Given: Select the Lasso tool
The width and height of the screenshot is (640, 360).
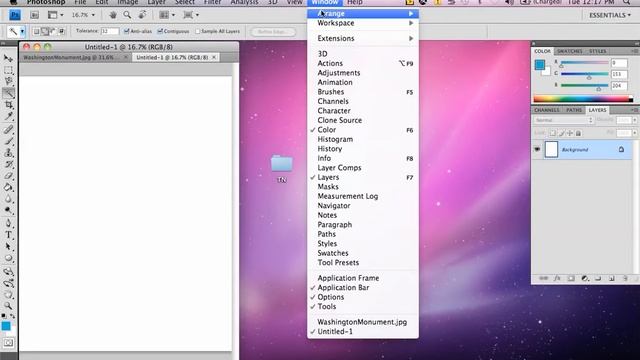Looking at the screenshot, I should tap(8, 81).
